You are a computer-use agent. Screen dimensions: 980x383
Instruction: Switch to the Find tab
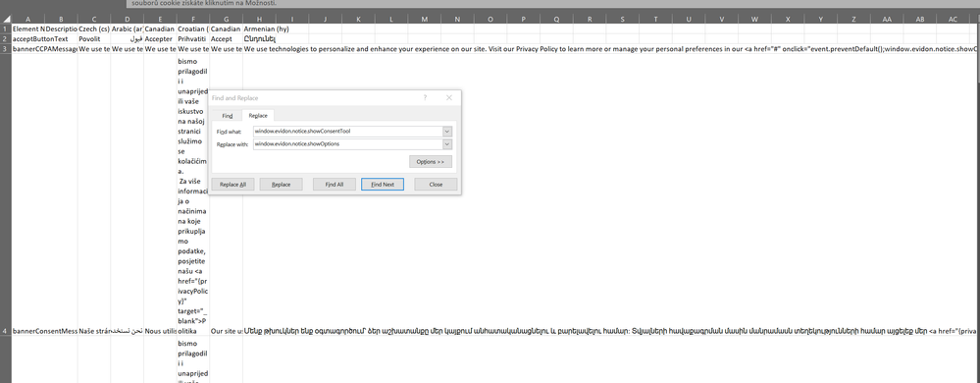[228, 116]
